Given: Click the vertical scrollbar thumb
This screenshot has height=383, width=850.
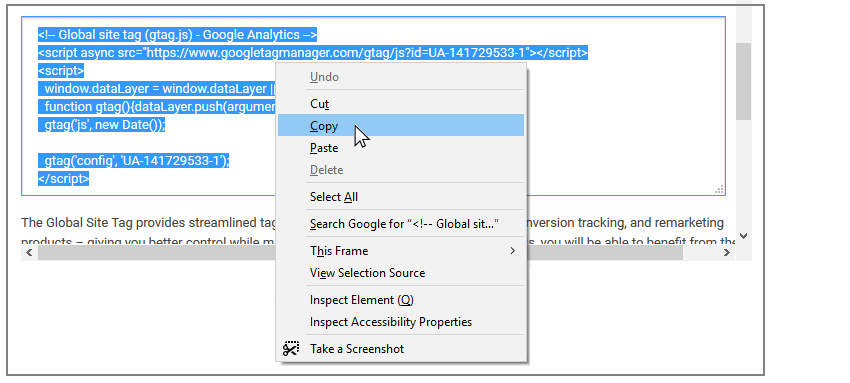Looking at the screenshot, I should click(x=744, y=81).
